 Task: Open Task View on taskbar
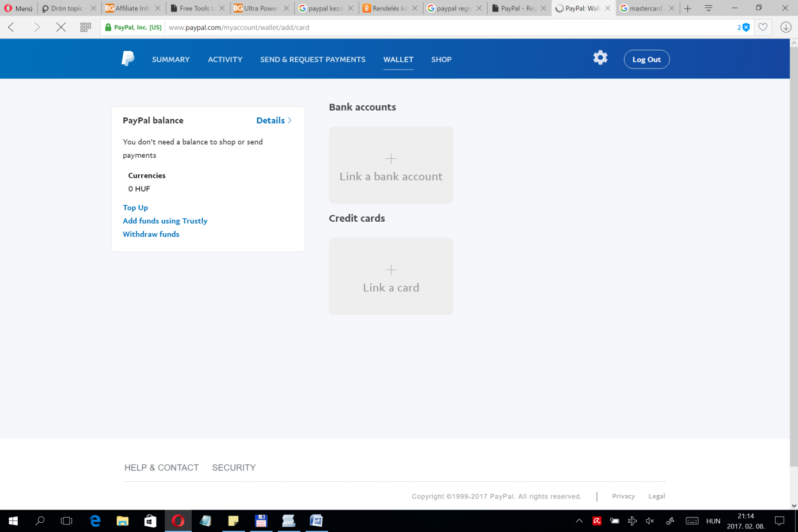[x=67, y=520]
